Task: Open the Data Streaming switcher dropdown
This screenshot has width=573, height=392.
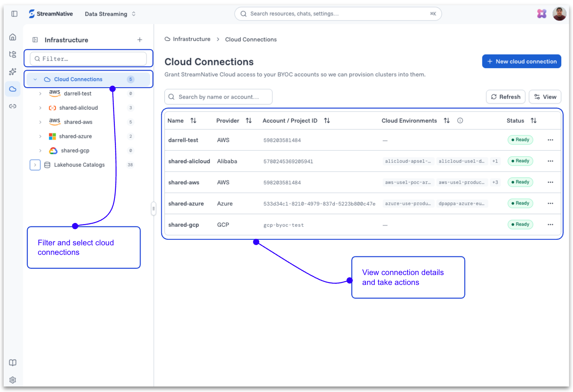Action: point(110,14)
